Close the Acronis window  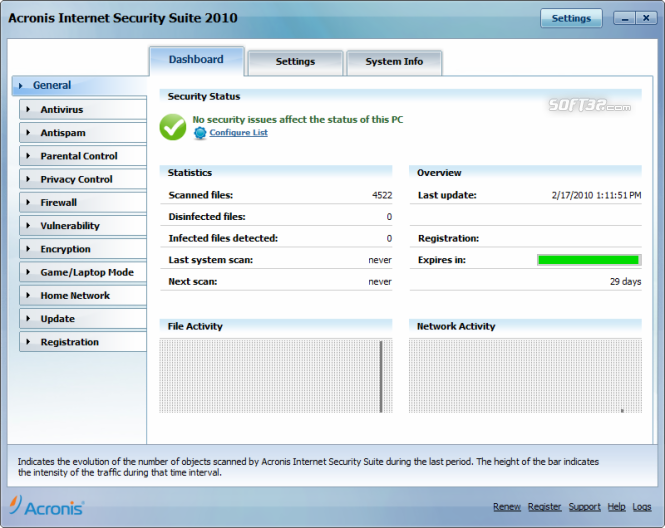[x=646, y=18]
